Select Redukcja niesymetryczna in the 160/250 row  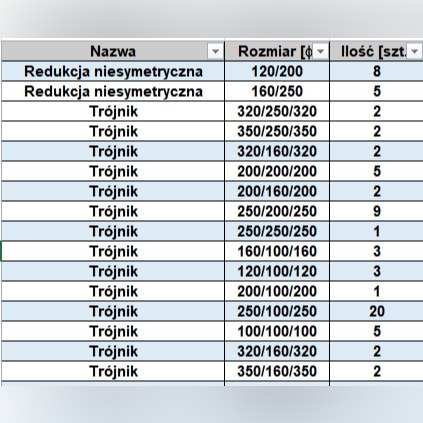[x=113, y=91]
